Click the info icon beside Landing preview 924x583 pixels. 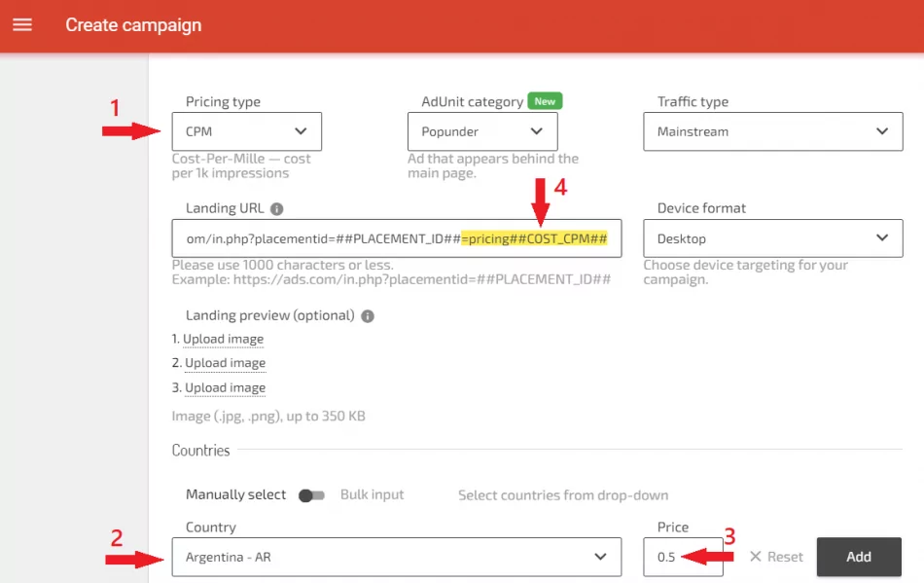pos(368,316)
